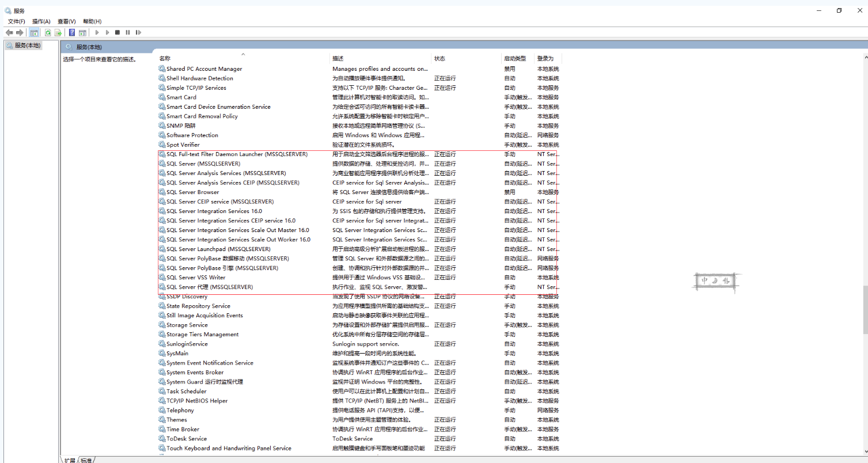The height and width of the screenshot is (463, 868).
Task: Click the gear icon of Shared PC Account Manager
Action: (162, 69)
